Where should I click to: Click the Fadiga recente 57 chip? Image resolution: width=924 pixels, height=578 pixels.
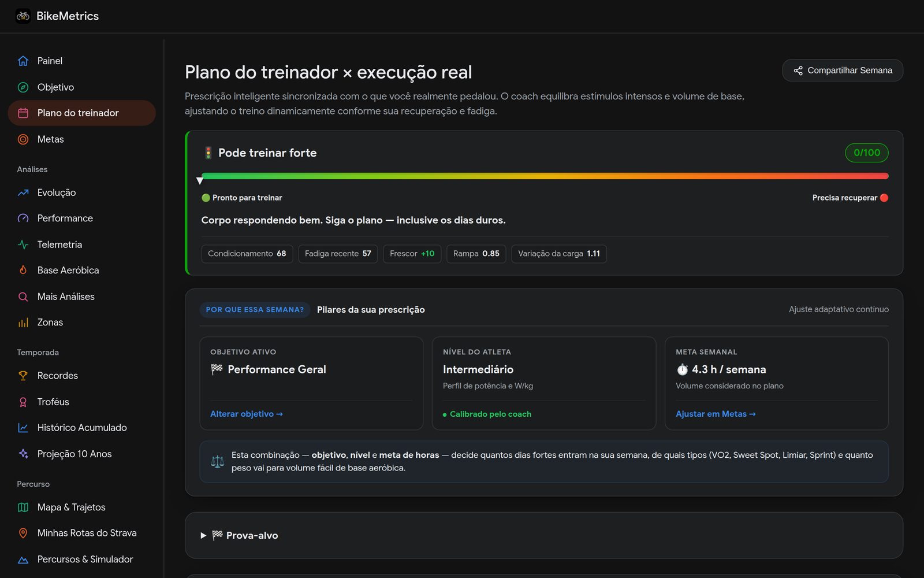click(338, 254)
